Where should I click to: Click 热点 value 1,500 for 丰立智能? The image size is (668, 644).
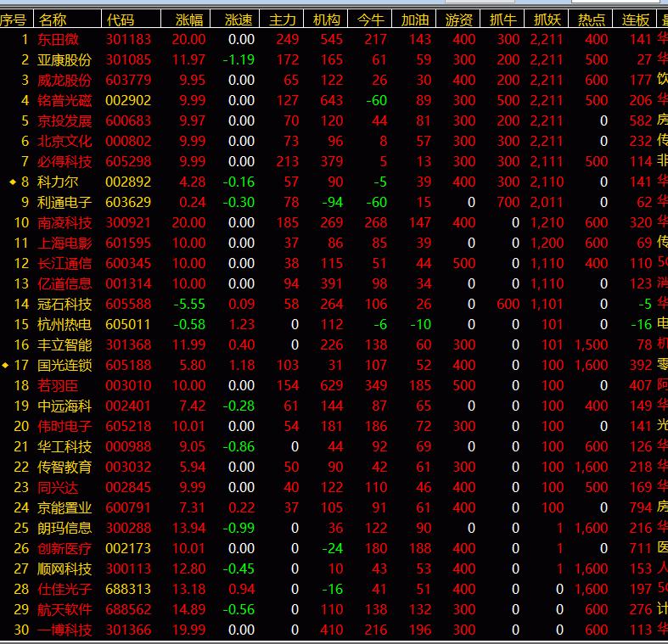tap(592, 345)
